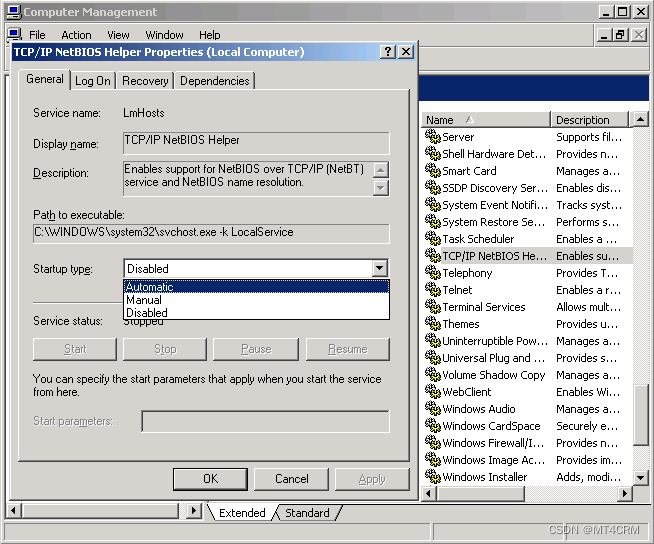The width and height of the screenshot is (654, 544).
Task: Click the Terminal Services gear icon
Action: click(433, 307)
